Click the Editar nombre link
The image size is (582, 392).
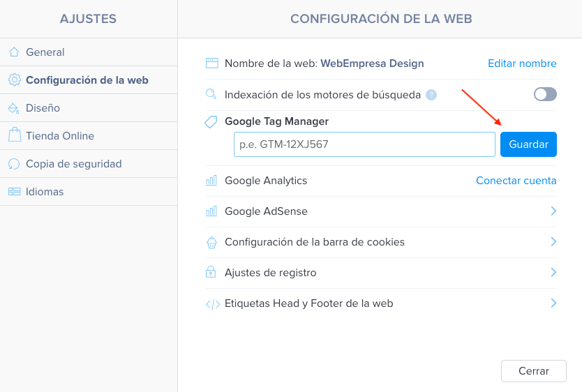point(522,63)
